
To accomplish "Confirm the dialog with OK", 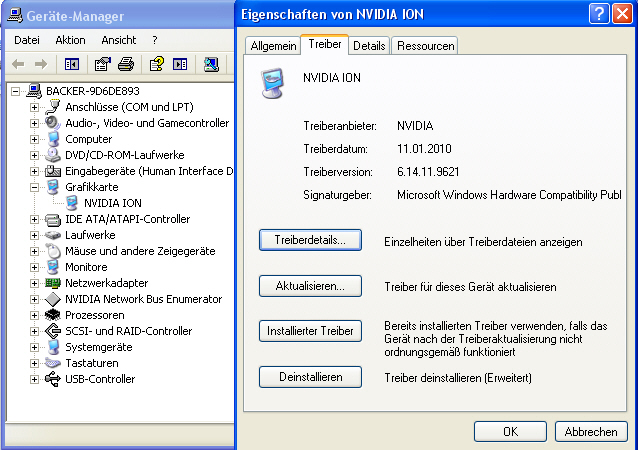I will (x=510, y=431).
